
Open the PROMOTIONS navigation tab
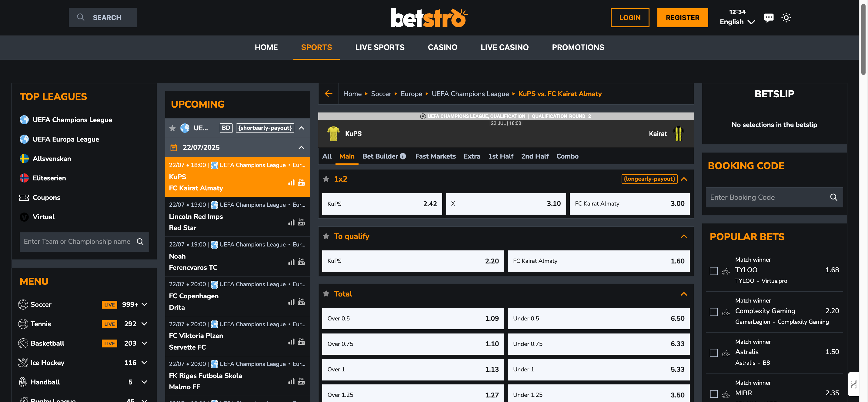pyautogui.click(x=578, y=48)
